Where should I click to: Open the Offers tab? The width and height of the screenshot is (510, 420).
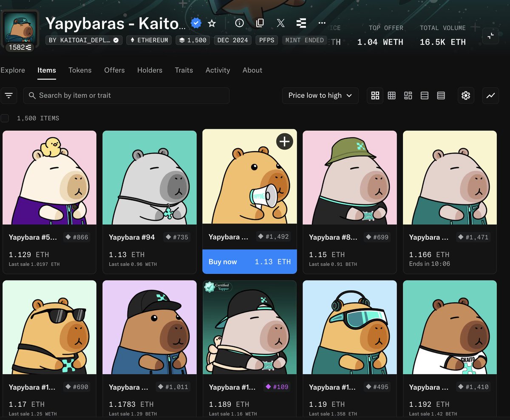pos(114,70)
